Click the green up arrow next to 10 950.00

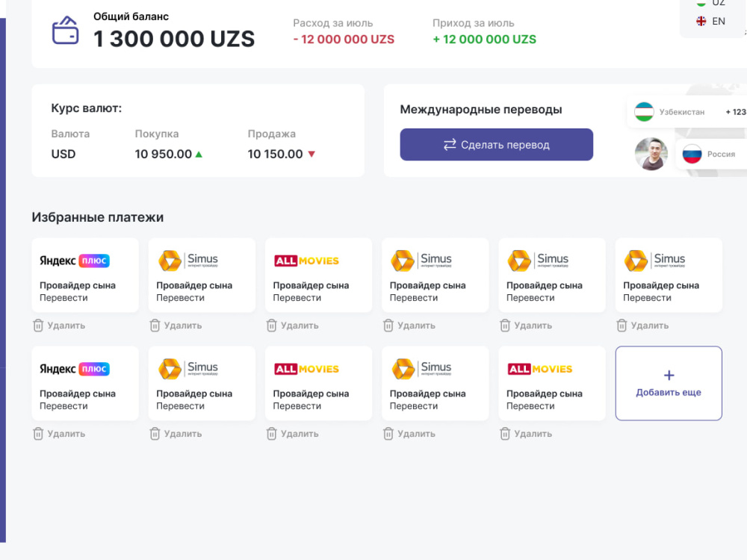(199, 155)
